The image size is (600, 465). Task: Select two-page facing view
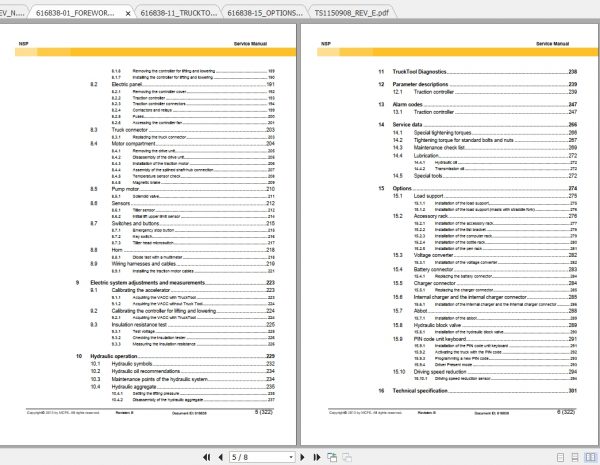(x=590, y=457)
